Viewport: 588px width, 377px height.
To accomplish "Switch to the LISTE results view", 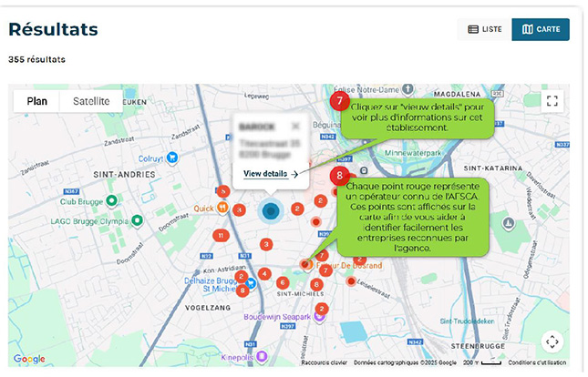I will tap(484, 29).
